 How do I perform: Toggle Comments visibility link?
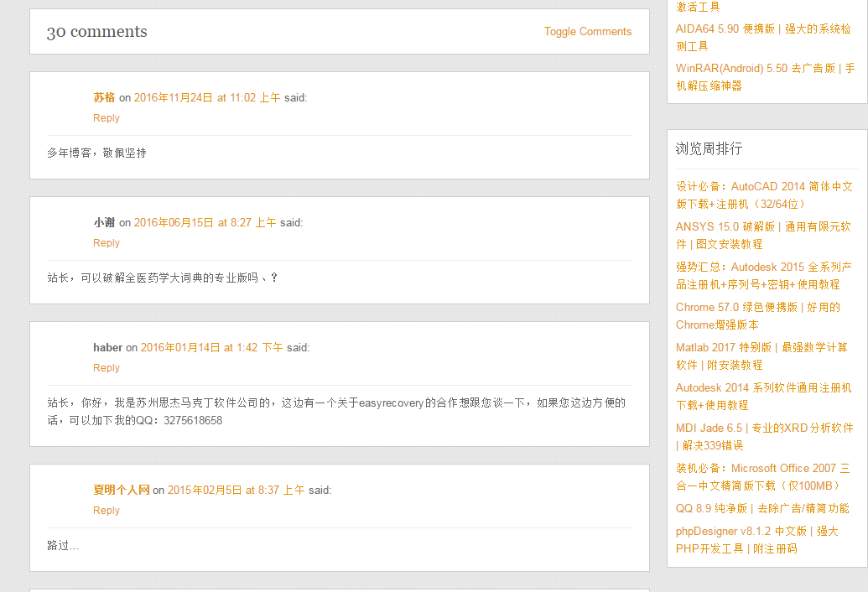coord(587,32)
